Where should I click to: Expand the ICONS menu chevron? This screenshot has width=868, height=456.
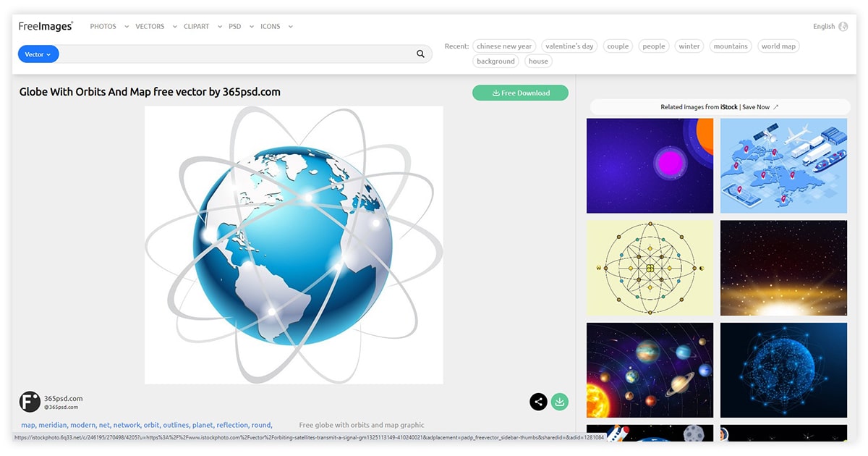point(290,27)
